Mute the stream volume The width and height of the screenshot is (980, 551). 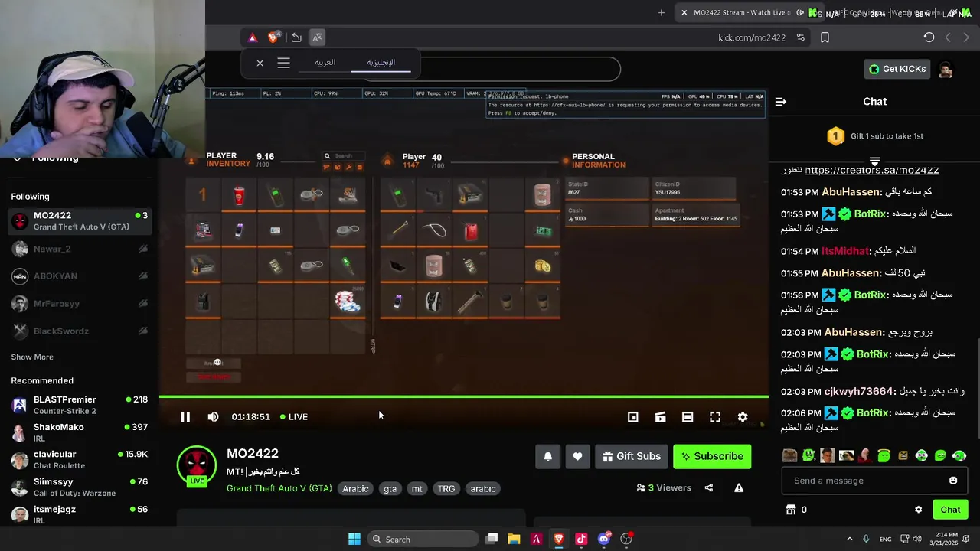(x=213, y=416)
